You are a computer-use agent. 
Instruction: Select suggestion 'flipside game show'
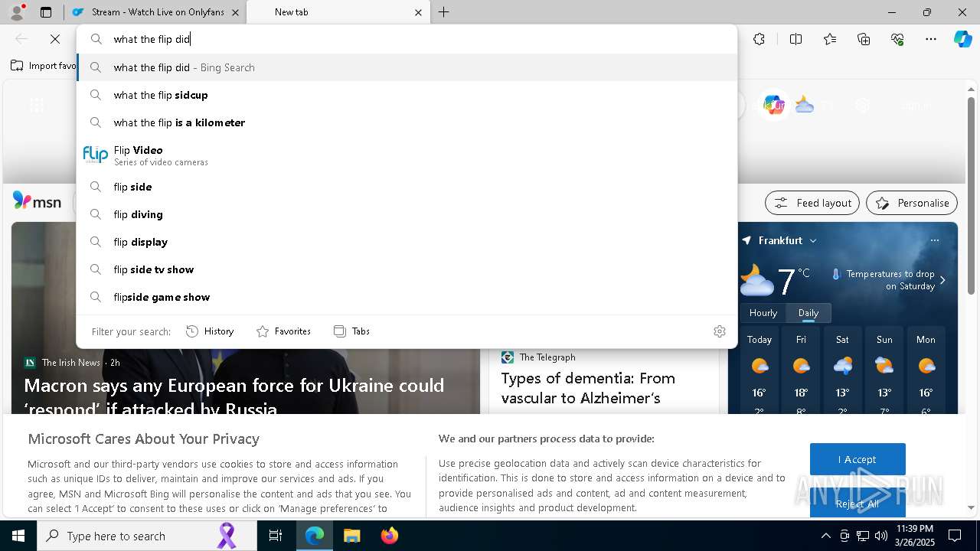407,297
